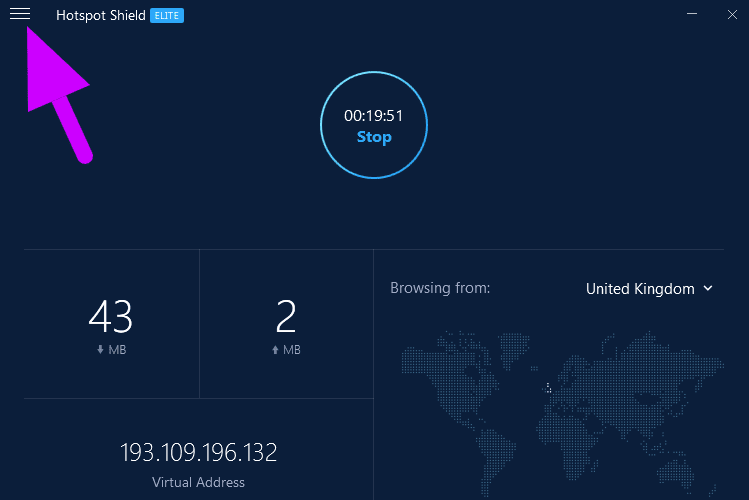This screenshot has height=500, width=749.
Task: Close the Hotspot Shield window
Action: tap(732, 15)
